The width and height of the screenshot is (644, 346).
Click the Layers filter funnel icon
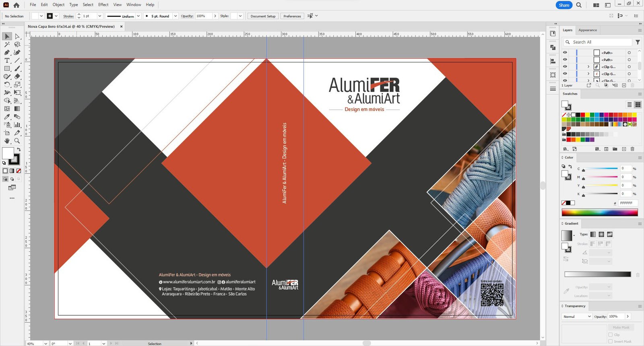(638, 42)
